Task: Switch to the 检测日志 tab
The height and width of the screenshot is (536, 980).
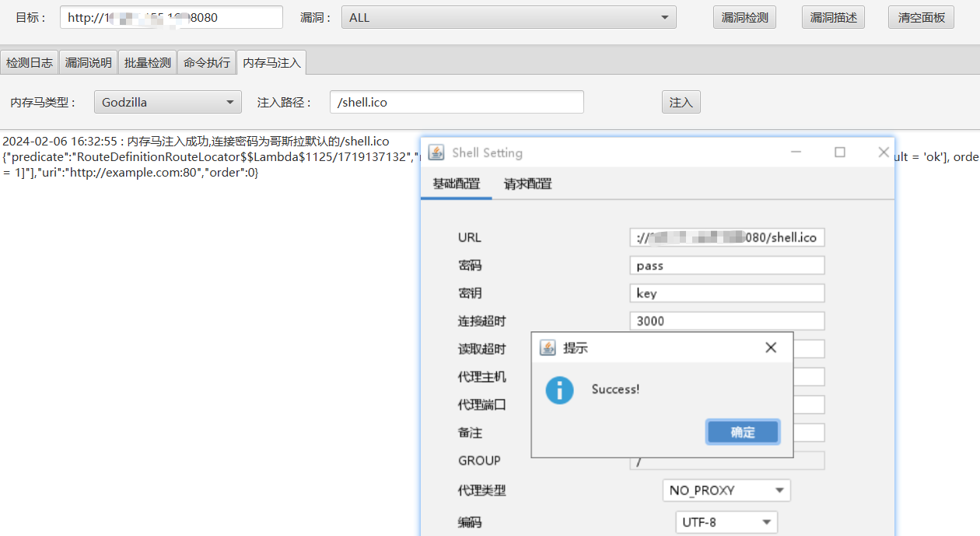Action: tap(30, 63)
